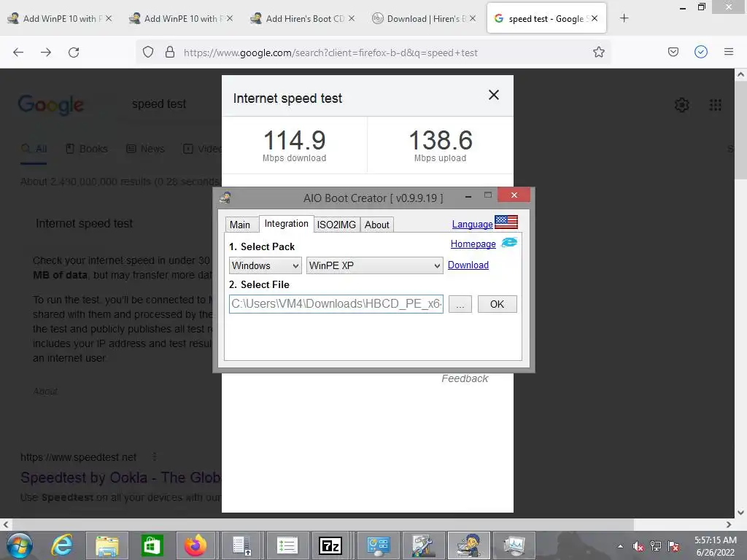Show hidden system tray icons

(x=620, y=546)
